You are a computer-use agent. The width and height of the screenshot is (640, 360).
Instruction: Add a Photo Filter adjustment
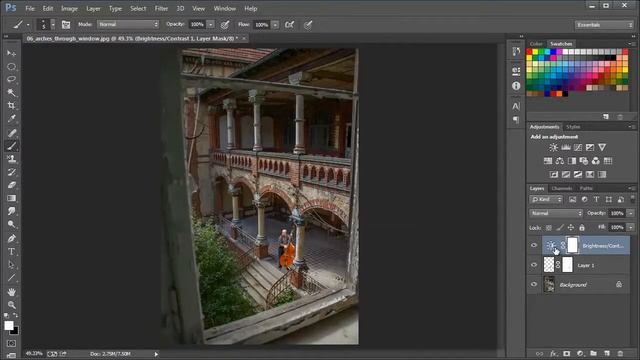pos(584,161)
